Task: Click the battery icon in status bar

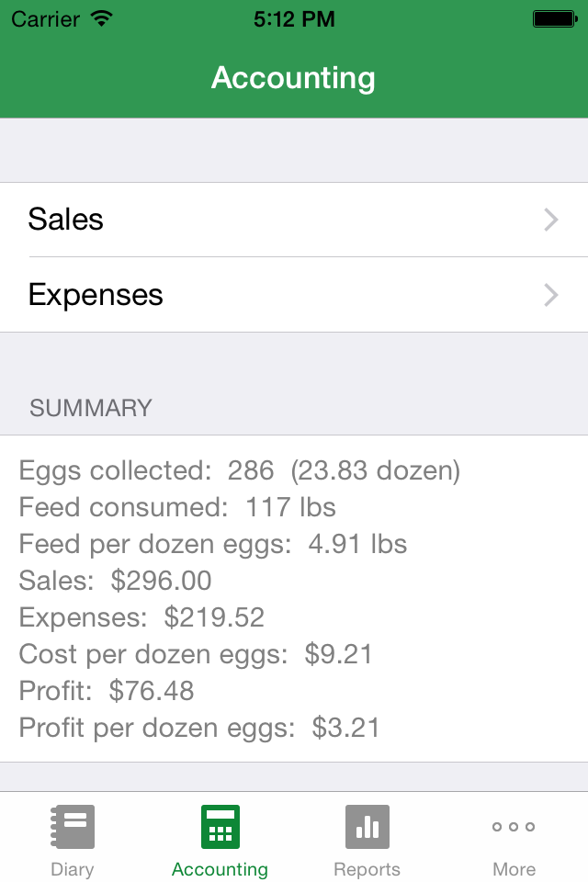Action: [553, 18]
